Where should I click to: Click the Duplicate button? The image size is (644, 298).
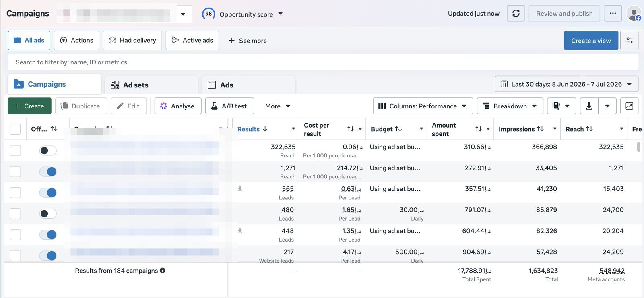pos(81,106)
